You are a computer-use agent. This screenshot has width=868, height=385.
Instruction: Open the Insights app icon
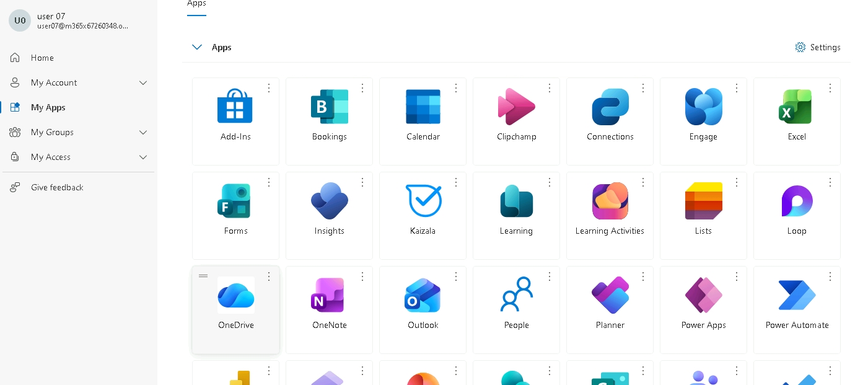tap(329, 201)
